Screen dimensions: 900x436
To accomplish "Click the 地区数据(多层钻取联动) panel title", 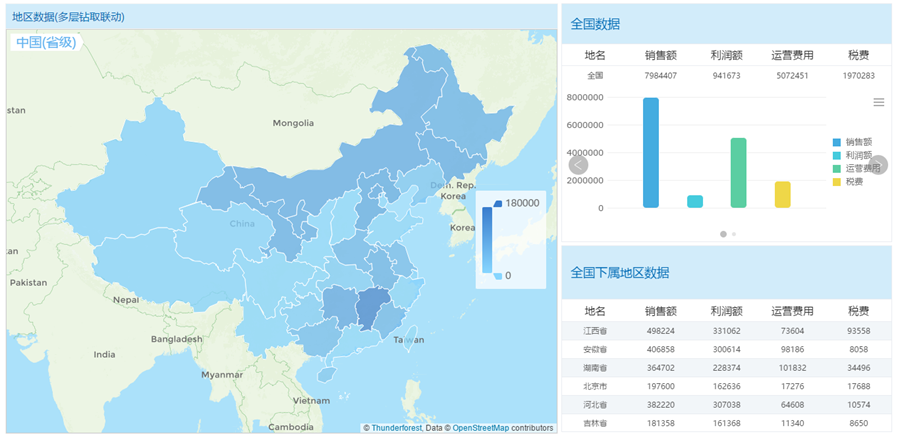I will tap(69, 17).
